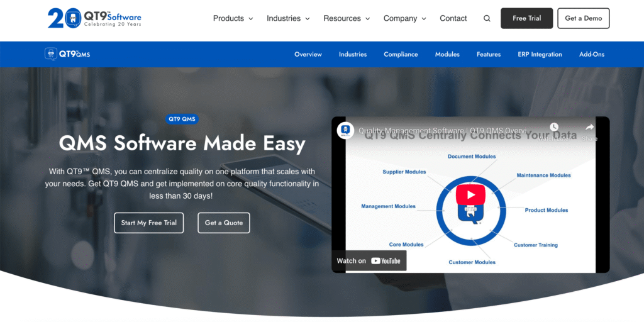Click Maintenance Modules label in video
This screenshot has height=322, width=644.
[x=543, y=175]
